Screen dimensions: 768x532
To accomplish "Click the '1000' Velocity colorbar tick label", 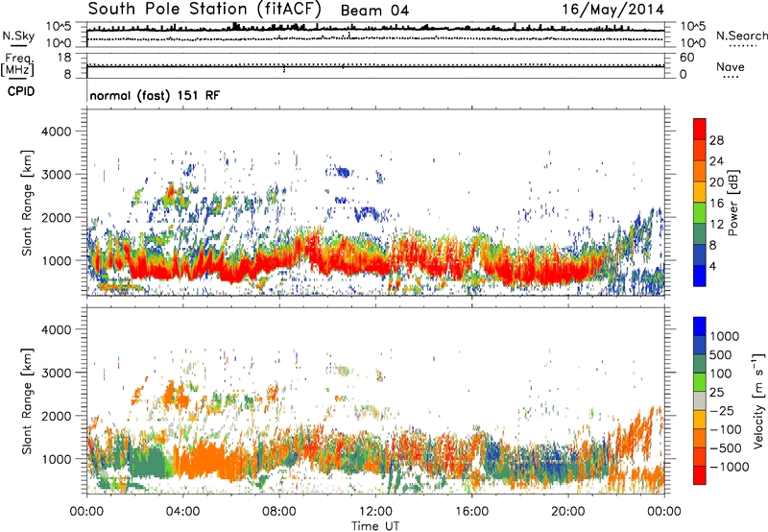I will click(x=725, y=336).
